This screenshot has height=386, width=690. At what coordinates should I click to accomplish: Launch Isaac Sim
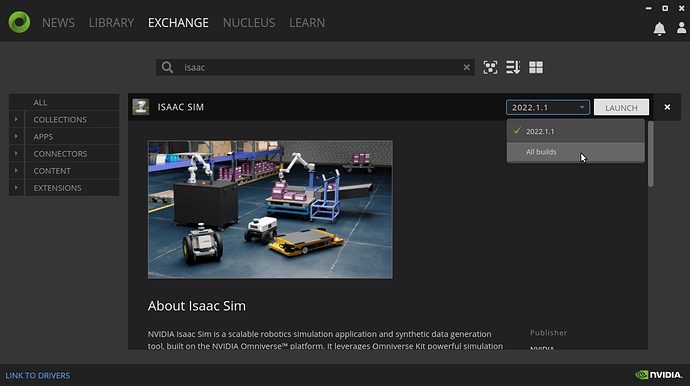(621, 107)
